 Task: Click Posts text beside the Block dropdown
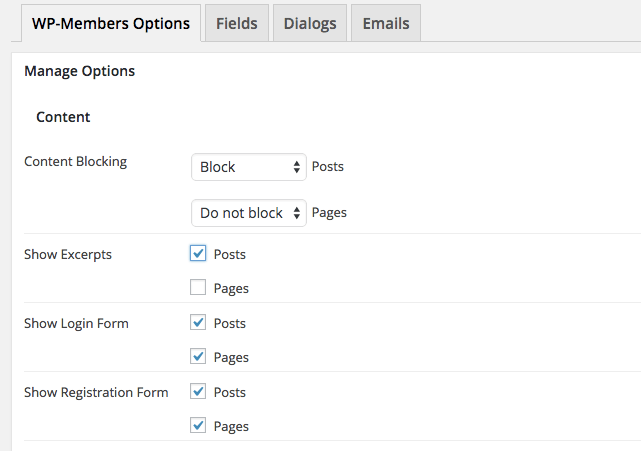[x=328, y=167]
